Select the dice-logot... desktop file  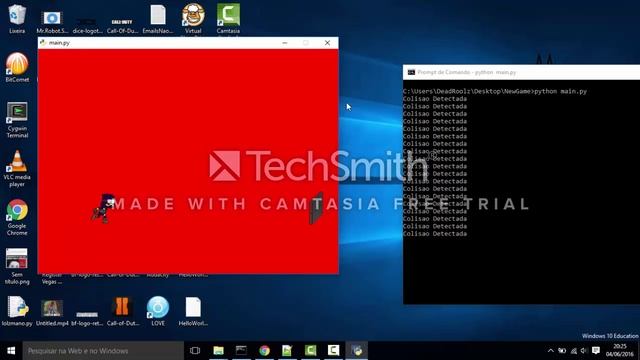pos(87,25)
